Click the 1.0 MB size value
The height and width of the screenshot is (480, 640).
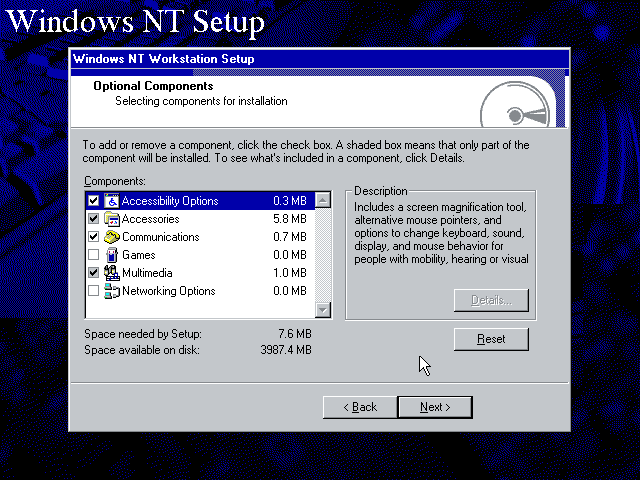coord(290,273)
